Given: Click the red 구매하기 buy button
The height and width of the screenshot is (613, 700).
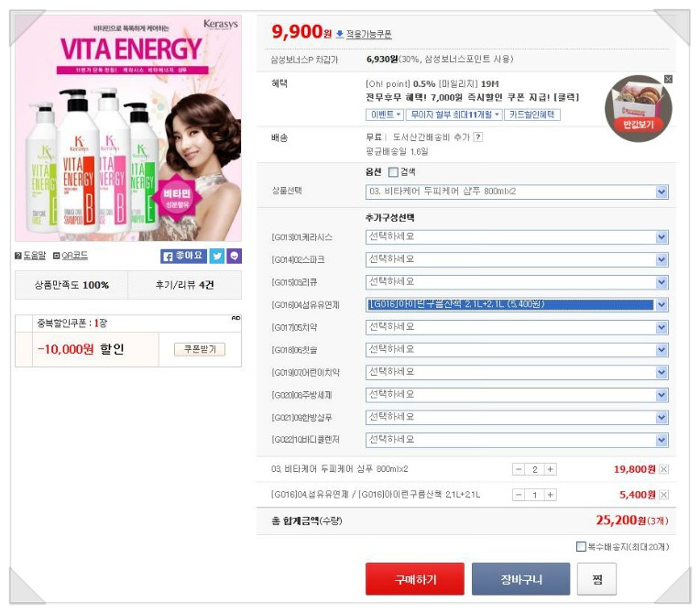Looking at the screenshot, I should [x=415, y=579].
